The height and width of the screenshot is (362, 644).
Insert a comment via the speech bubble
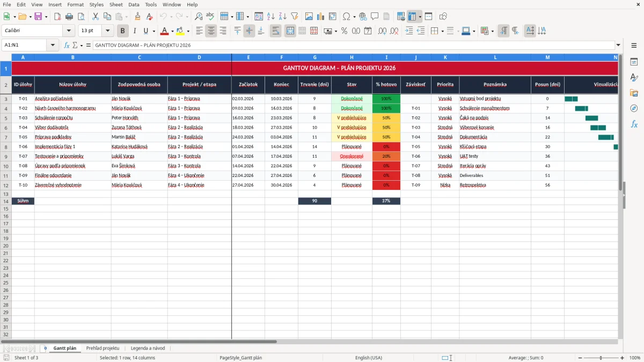(375, 17)
